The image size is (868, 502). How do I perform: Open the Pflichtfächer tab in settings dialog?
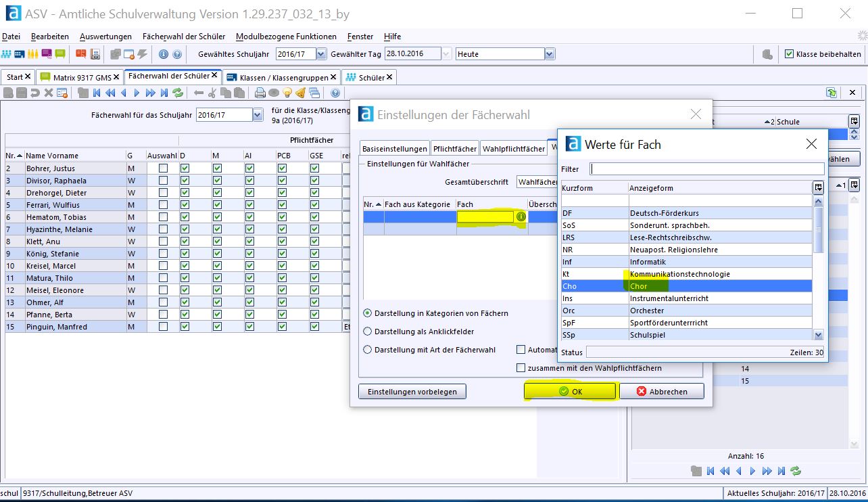click(455, 149)
